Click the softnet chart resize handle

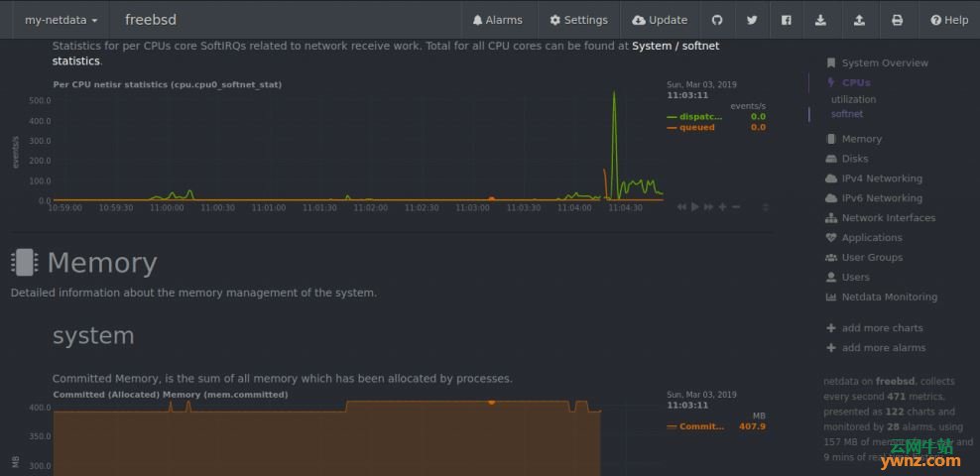[x=766, y=207]
